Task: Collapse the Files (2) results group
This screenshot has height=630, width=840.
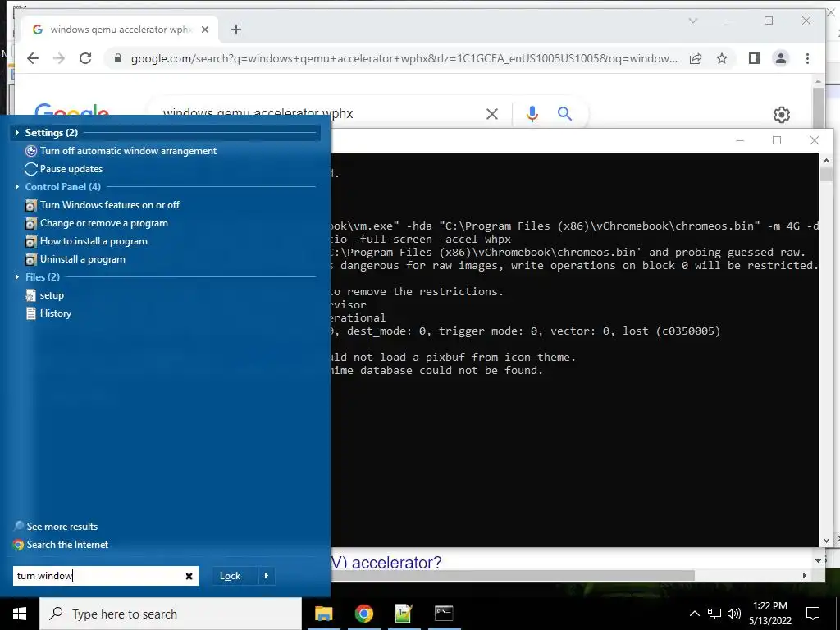Action: [x=17, y=277]
